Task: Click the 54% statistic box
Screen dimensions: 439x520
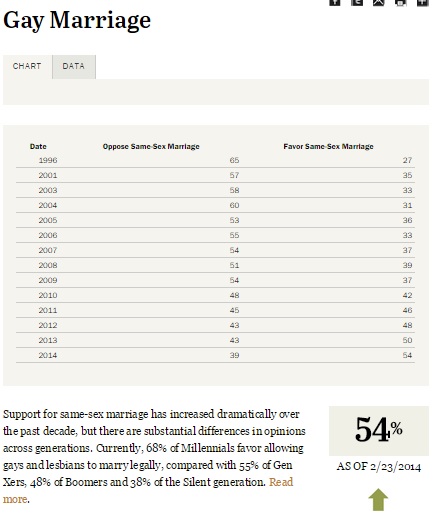Action: coord(379,431)
